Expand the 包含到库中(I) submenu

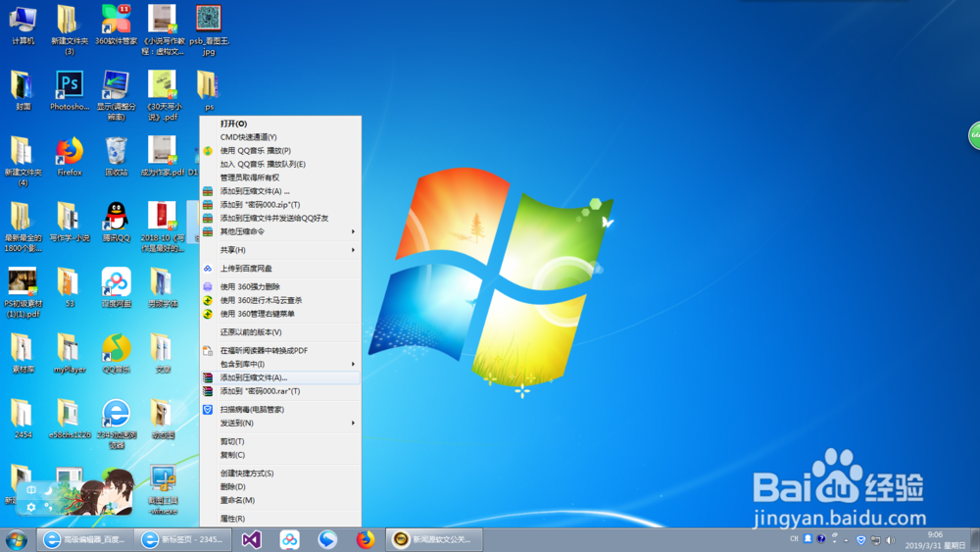(280, 364)
